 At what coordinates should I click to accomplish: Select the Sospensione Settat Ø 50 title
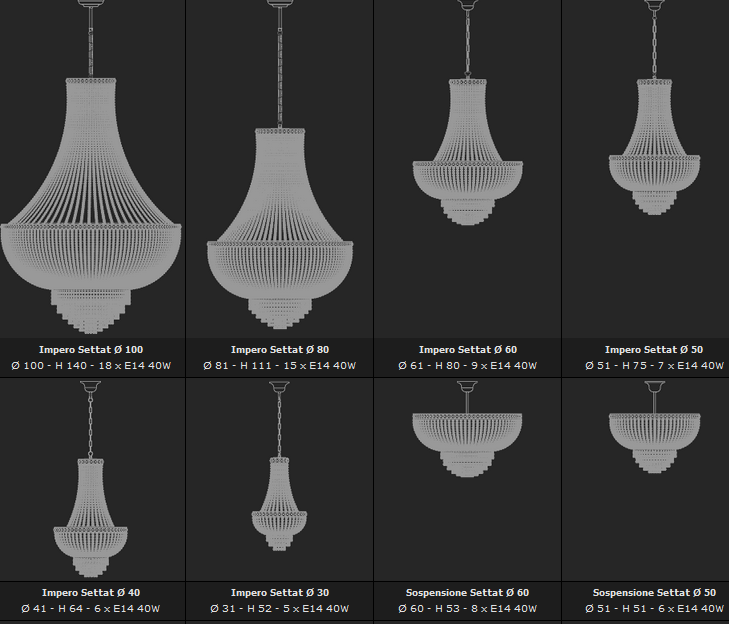click(654, 593)
